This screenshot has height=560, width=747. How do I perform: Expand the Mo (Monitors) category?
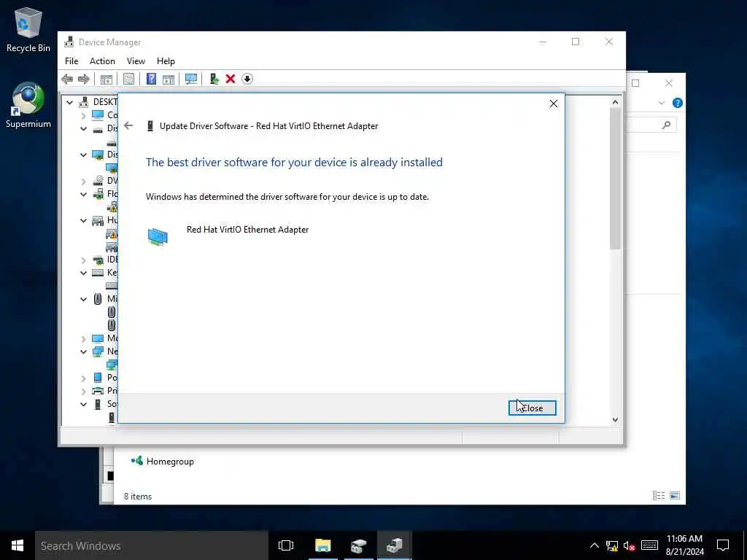(83, 338)
